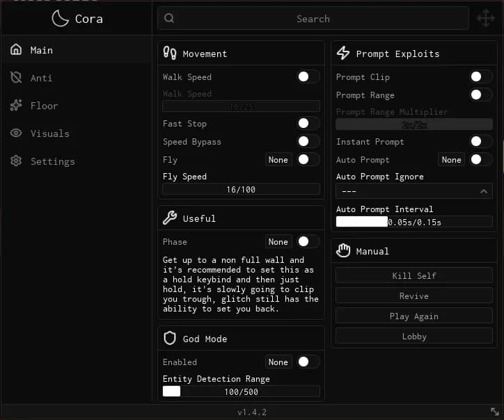This screenshot has height=420, width=504.
Task: Click the Play Again button
Action: 414,316
